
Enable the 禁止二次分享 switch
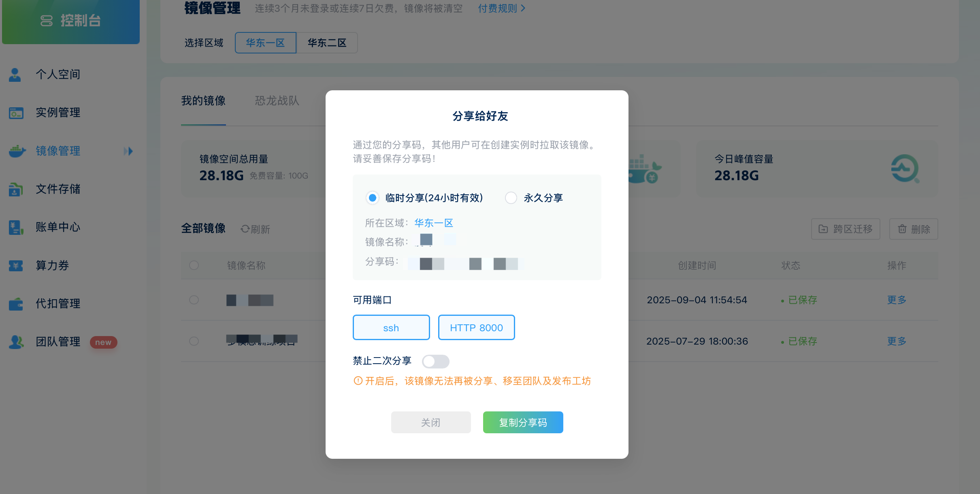pyautogui.click(x=436, y=361)
